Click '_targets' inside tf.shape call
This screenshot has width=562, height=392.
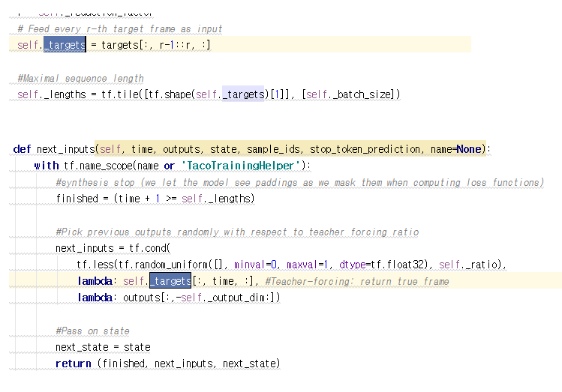tap(243, 94)
